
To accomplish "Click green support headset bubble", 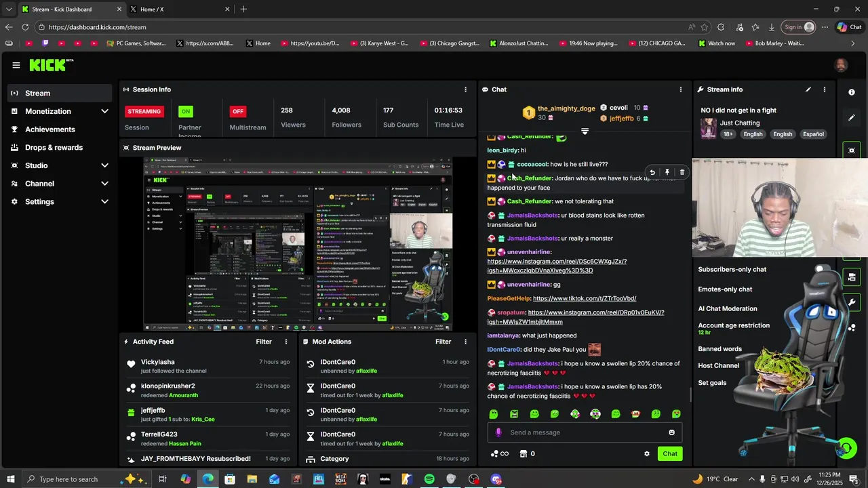I will click(x=846, y=448).
